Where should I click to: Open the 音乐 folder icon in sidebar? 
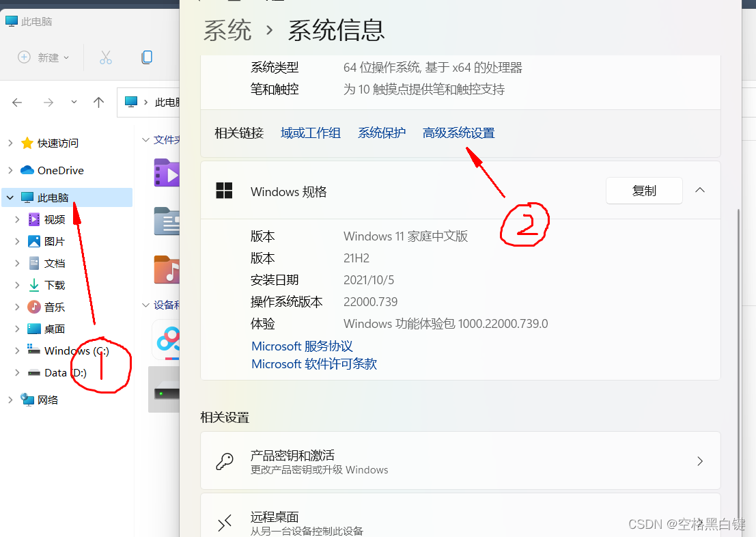pos(34,307)
